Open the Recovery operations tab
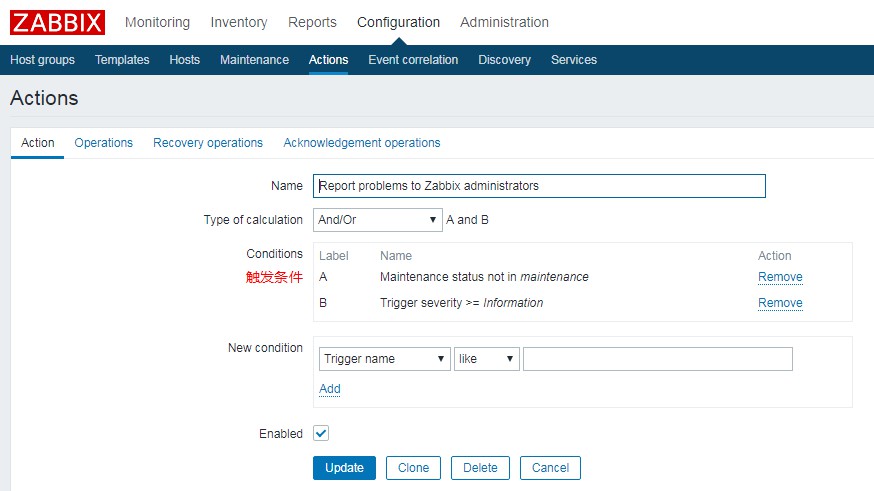 [208, 143]
